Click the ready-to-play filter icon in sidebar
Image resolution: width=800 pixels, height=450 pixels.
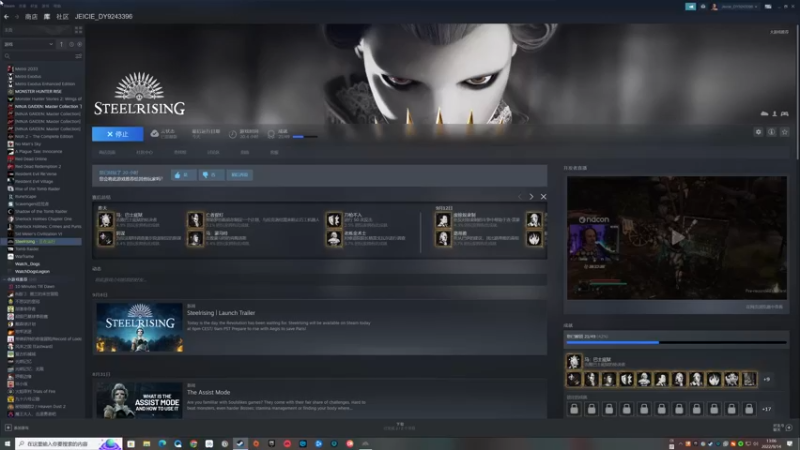79,44
